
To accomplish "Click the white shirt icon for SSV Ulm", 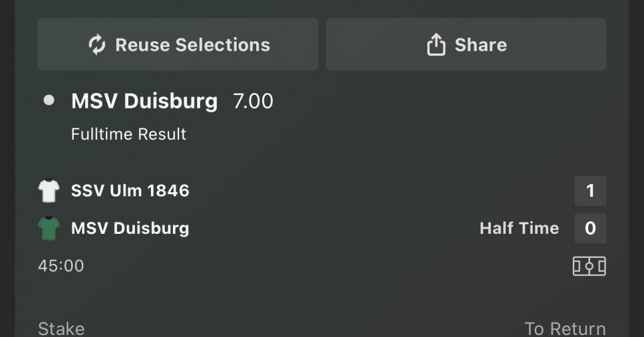I will (49, 191).
